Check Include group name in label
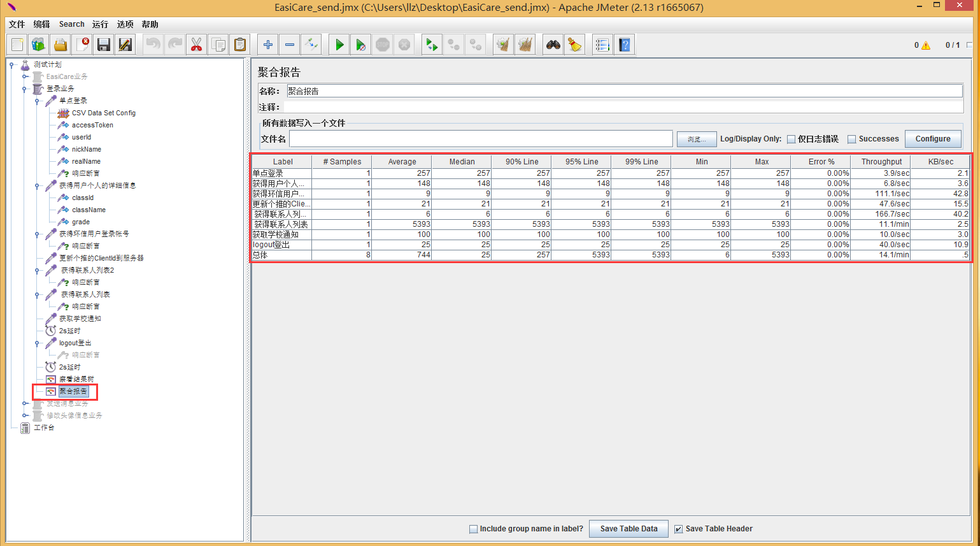The height and width of the screenshot is (546, 980). click(473, 529)
